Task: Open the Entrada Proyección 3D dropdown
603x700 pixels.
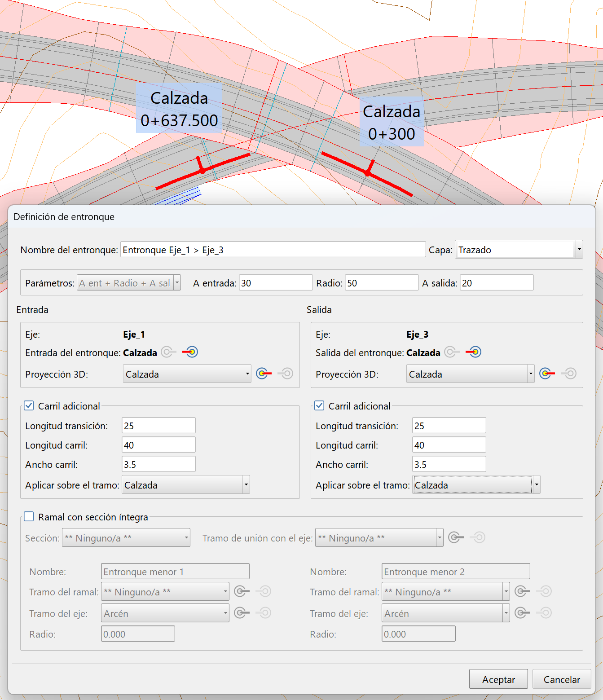Action: coord(247,374)
